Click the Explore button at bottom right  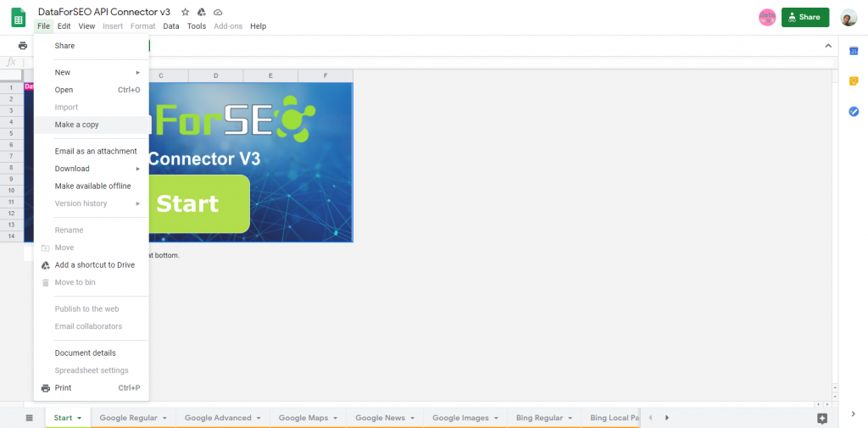point(821,418)
